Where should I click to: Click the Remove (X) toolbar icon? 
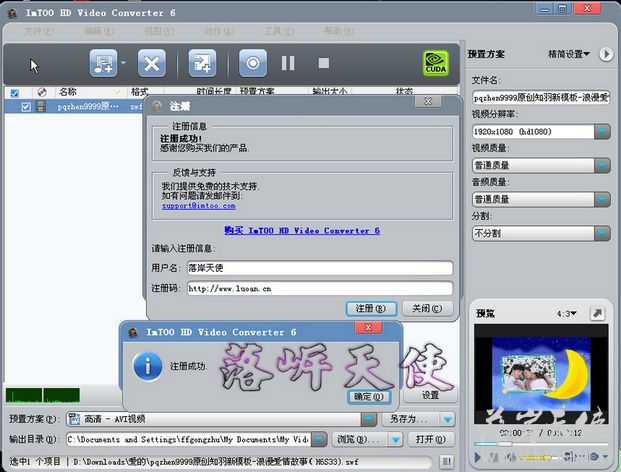coord(152,63)
